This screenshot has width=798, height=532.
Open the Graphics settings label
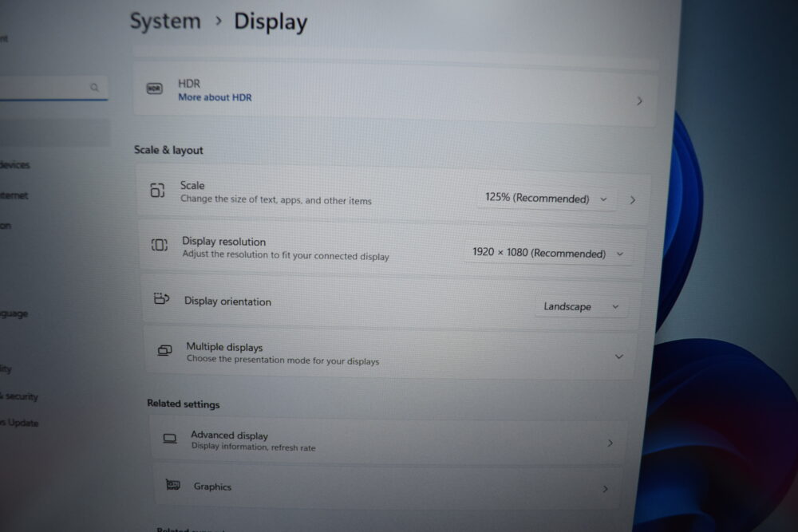pyautogui.click(x=212, y=487)
